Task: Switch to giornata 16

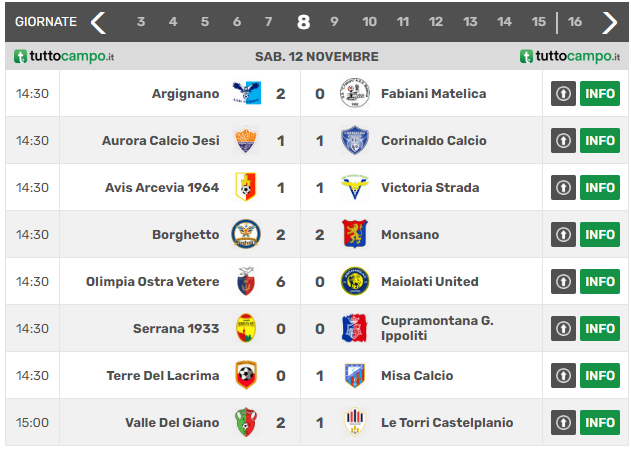Action: pos(575,22)
